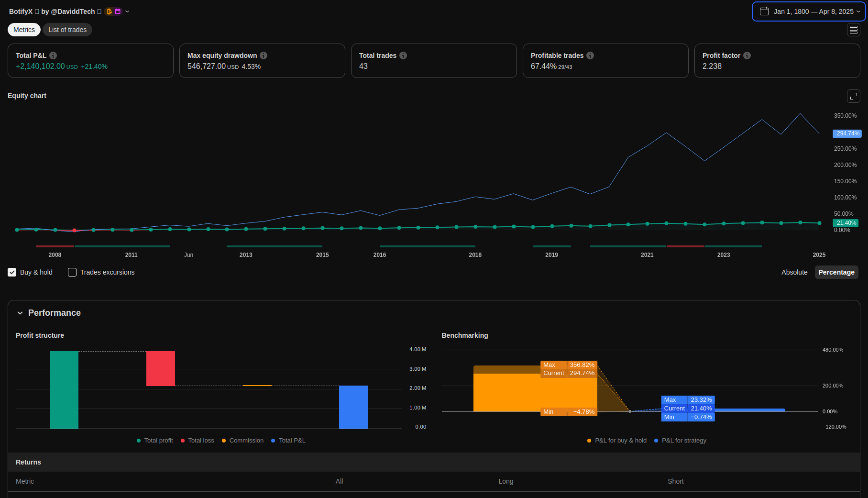868x498 pixels.
Task: Select the Percentage chart mode
Action: (836, 272)
